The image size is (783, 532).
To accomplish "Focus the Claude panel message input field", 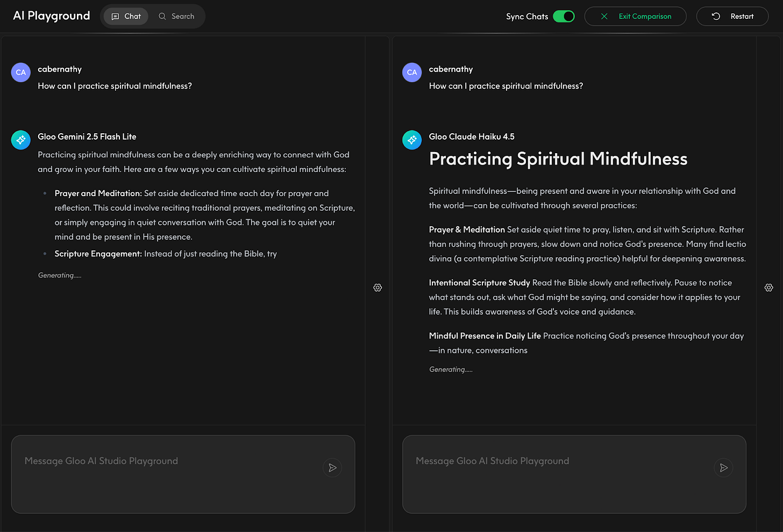I will click(x=574, y=474).
